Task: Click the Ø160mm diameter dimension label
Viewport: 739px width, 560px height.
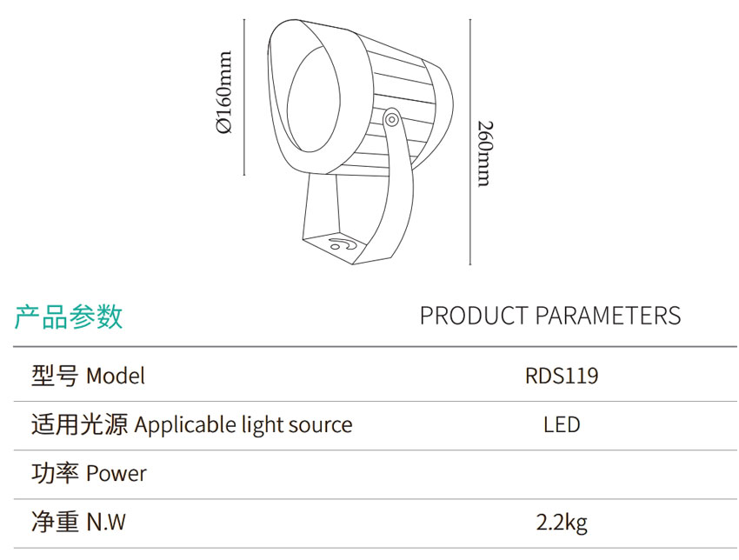Action: point(225,93)
